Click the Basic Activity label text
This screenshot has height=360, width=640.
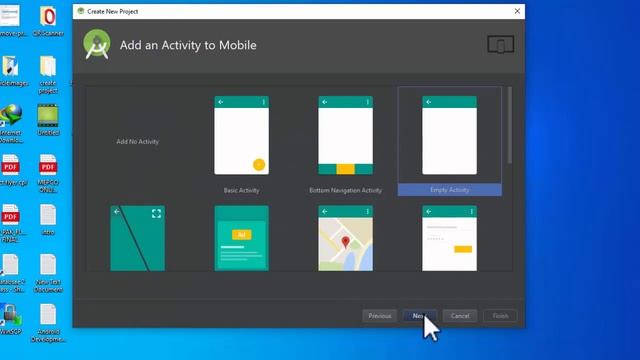241,190
